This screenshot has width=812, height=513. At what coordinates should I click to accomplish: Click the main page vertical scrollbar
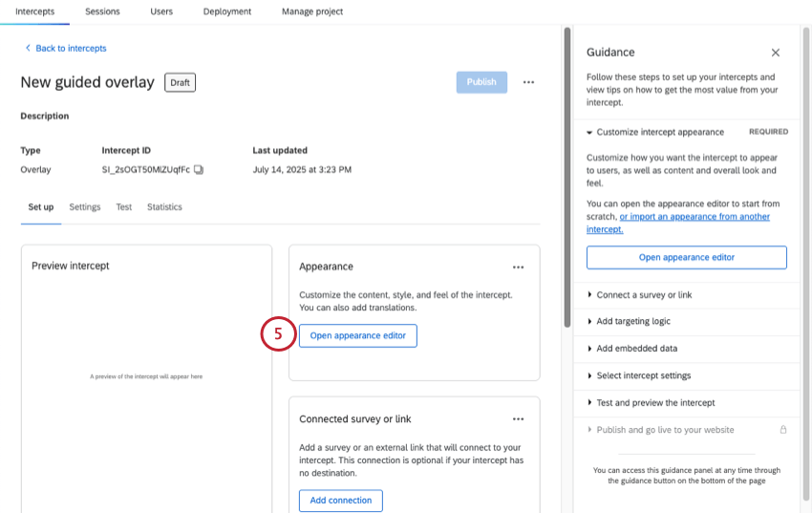click(567, 178)
